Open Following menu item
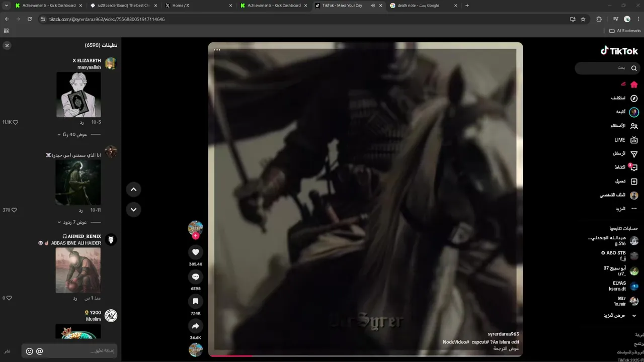 point(627,112)
